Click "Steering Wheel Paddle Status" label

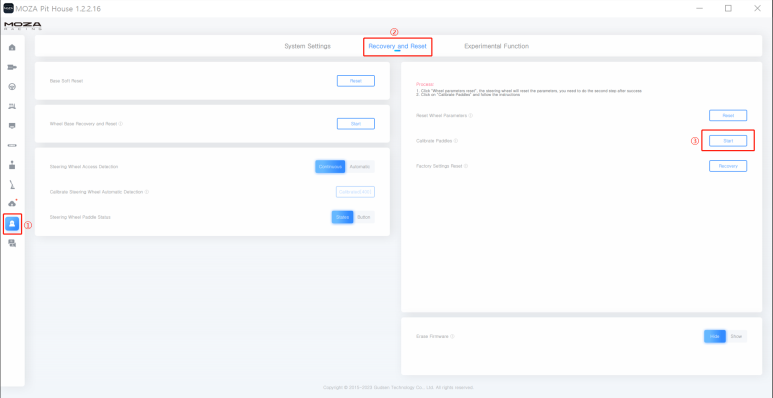click(80, 217)
